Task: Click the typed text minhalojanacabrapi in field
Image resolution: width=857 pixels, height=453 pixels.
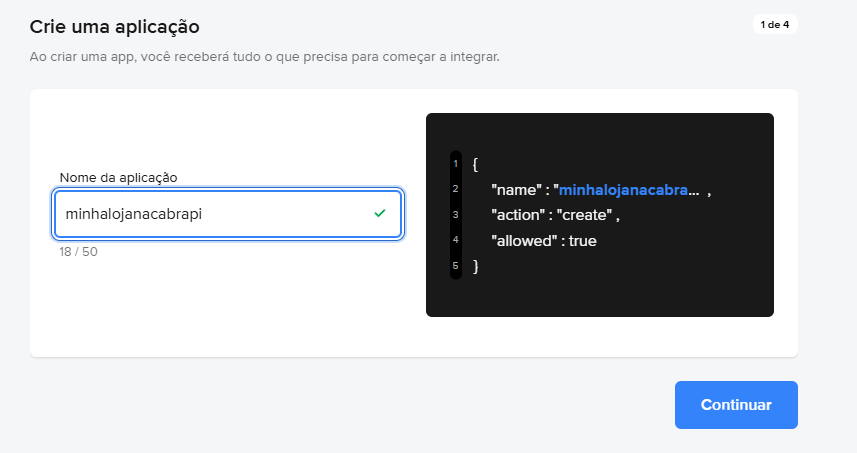Action: click(134, 214)
